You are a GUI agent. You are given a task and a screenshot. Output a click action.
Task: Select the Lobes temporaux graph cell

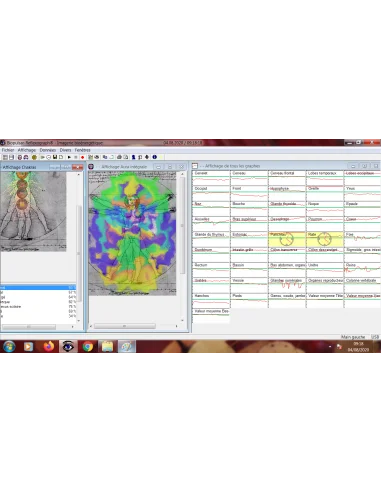[325, 178]
